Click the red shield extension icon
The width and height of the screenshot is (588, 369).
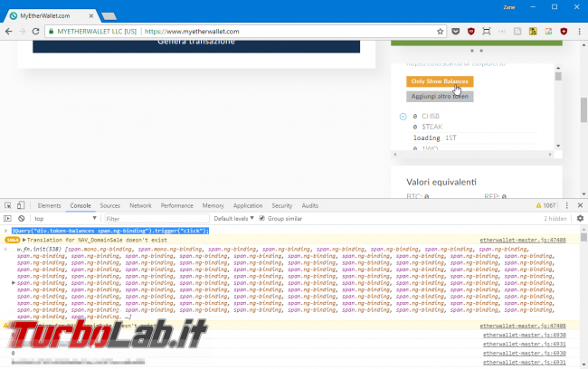click(x=564, y=32)
